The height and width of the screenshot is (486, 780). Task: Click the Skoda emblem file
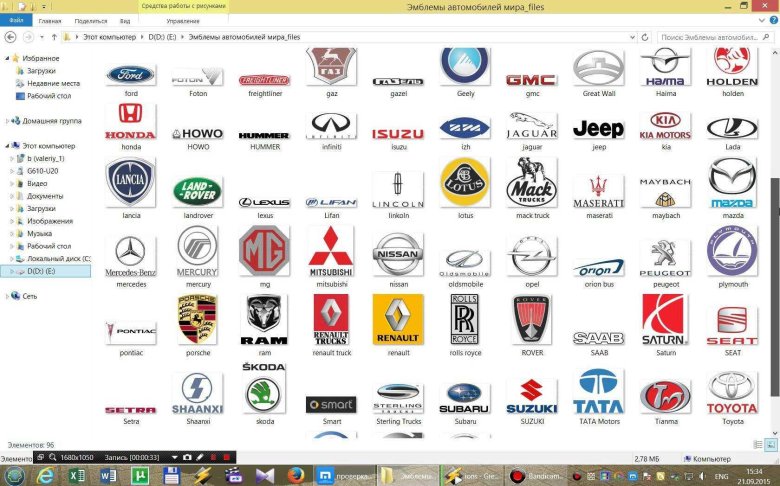[264, 394]
